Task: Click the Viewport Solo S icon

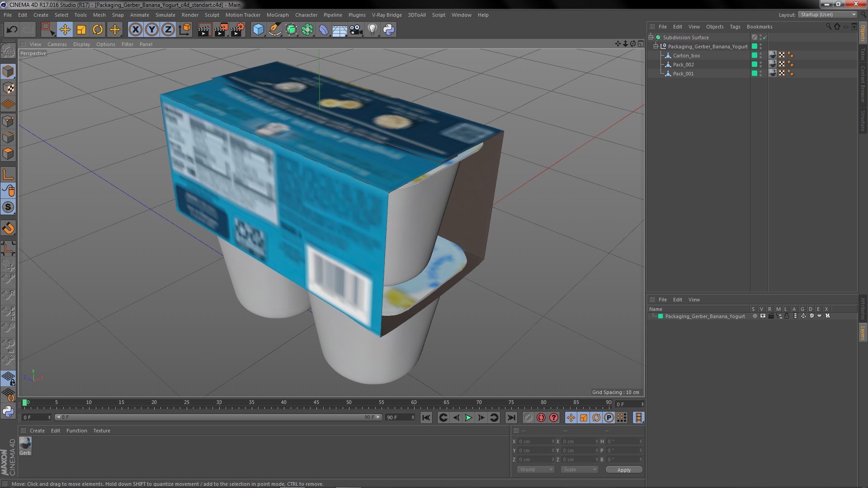Action: coord(8,207)
